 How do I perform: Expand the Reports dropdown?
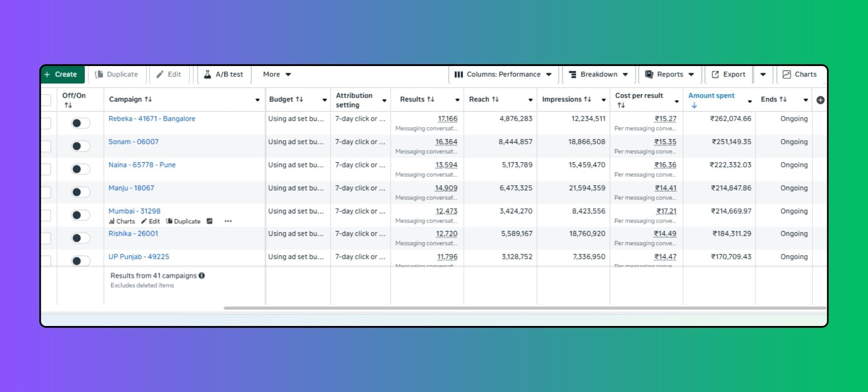pos(670,75)
